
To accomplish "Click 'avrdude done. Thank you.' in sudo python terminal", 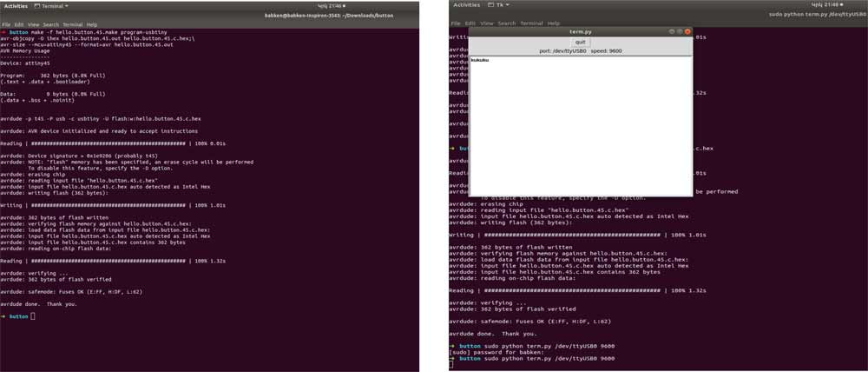I will (x=493, y=334).
